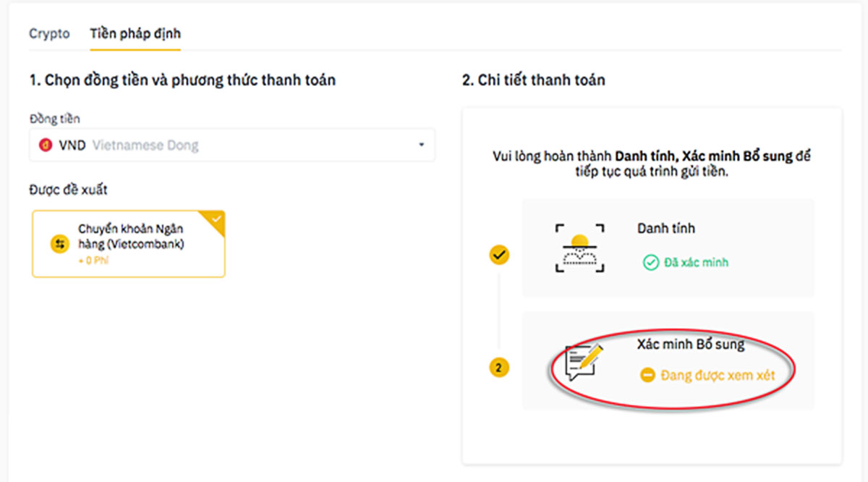Switch to the Crypto tab
Screen dimensions: 868x482
click(49, 33)
